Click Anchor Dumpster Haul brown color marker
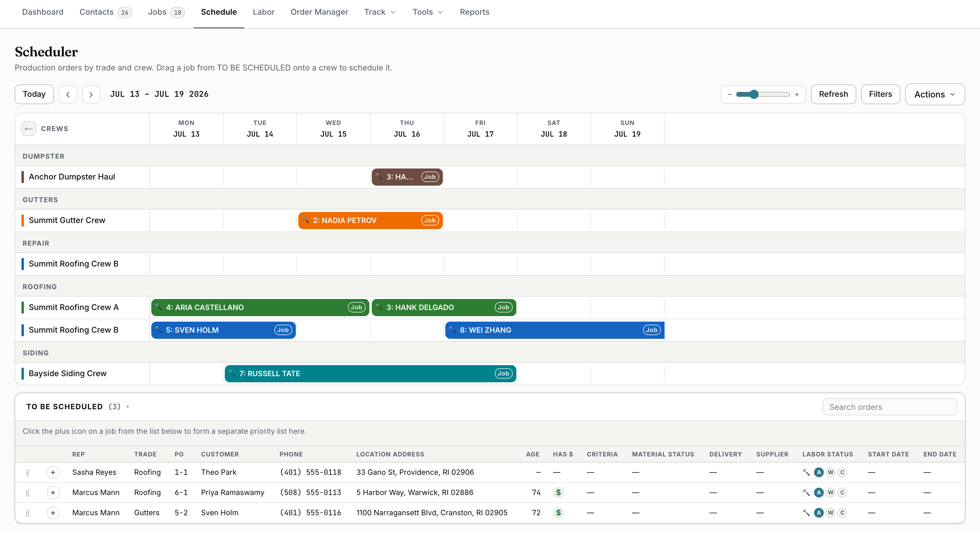Viewport: 980px width, 533px height. click(x=22, y=177)
